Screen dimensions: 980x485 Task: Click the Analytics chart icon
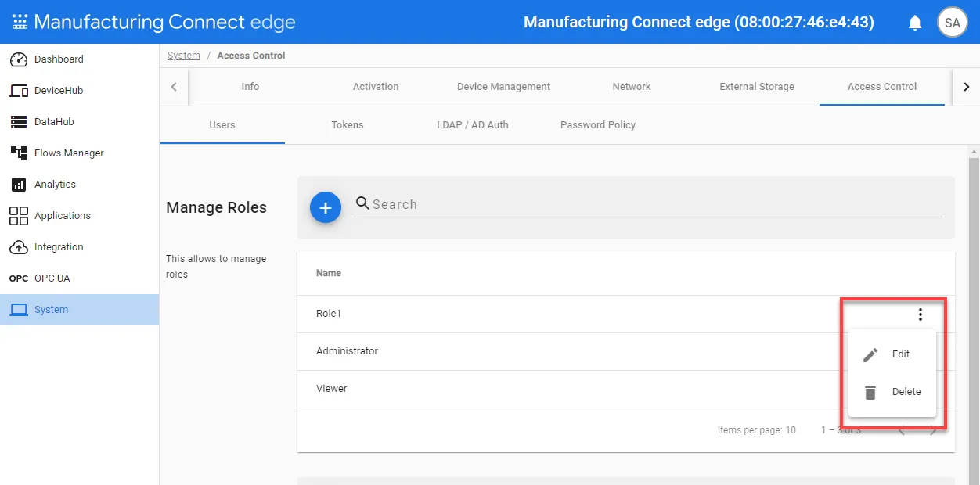coord(19,185)
